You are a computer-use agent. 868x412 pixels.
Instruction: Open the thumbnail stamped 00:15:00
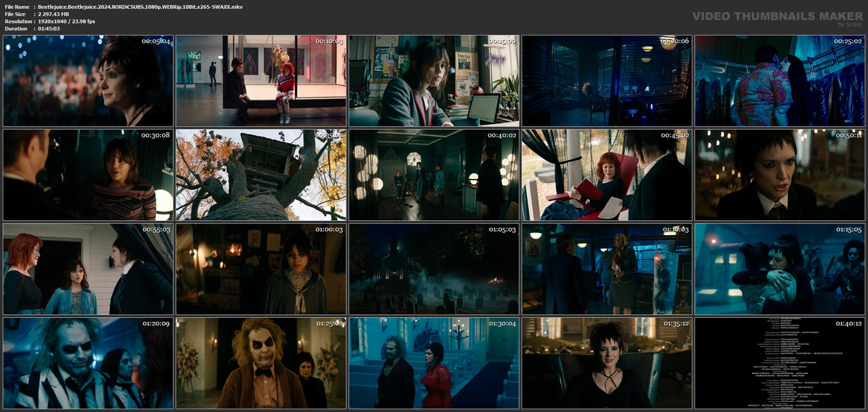pyautogui.click(x=434, y=81)
